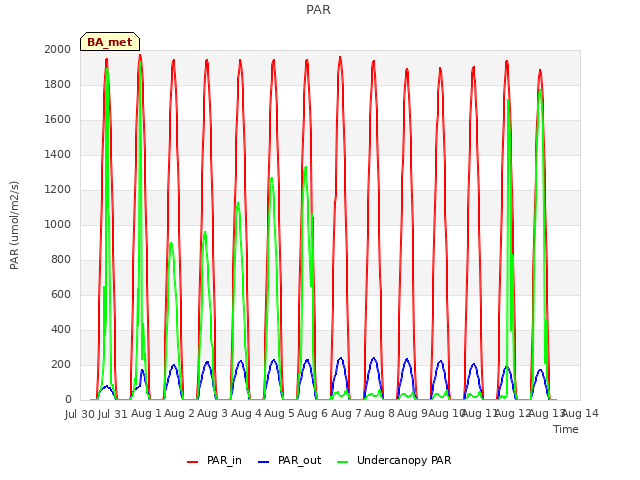Click the red PAR_in legend swatch
This screenshot has height=480, width=640.
pyautogui.click(x=192, y=462)
